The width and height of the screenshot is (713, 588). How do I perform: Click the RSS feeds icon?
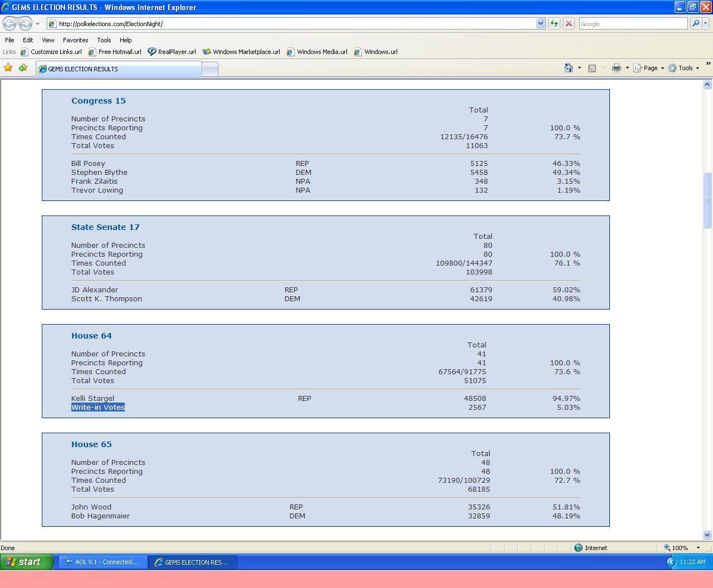tap(592, 68)
